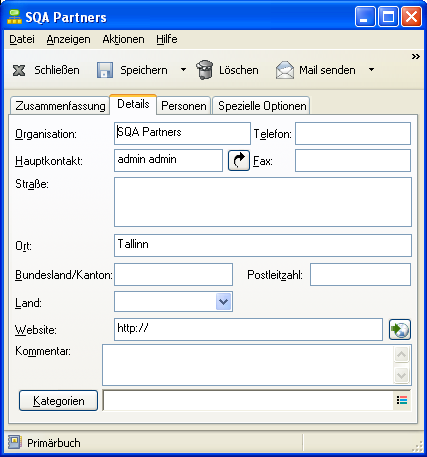
Task: Click into the Hauptkontakt field
Action: pos(168,160)
